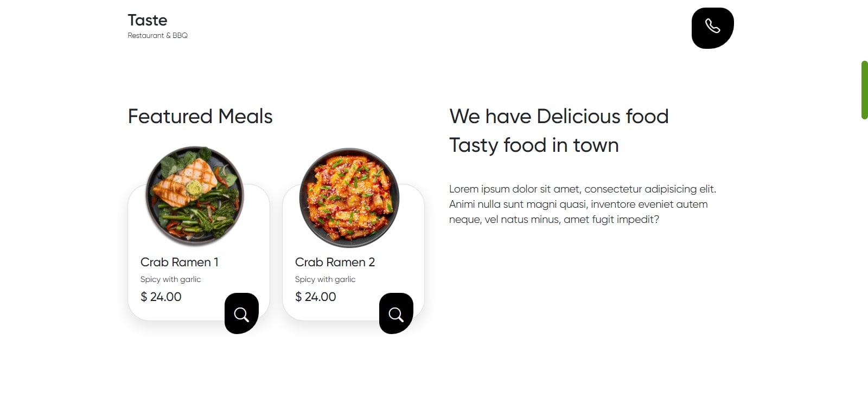Select the Crab Ramen 2 meal card
The height and width of the screenshot is (410, 868).
pyautogui.click(x=353, y=252)
